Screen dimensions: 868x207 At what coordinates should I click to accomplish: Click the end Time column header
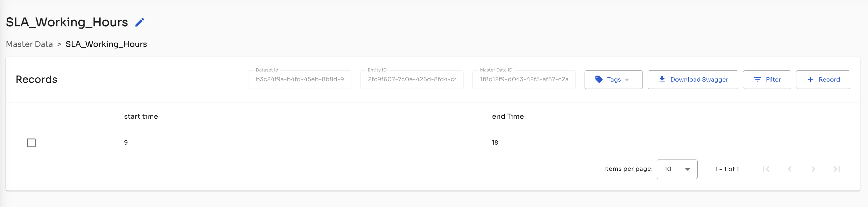(508, 117)
